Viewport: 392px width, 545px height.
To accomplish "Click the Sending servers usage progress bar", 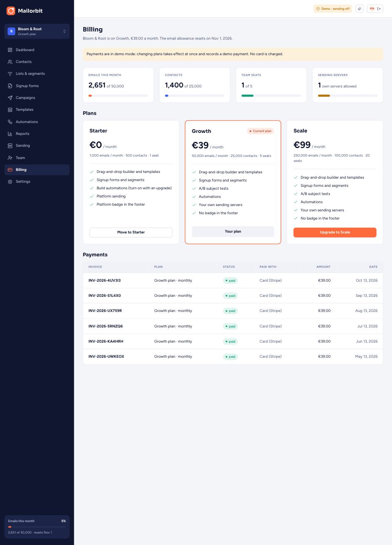I will coord(347,96).
